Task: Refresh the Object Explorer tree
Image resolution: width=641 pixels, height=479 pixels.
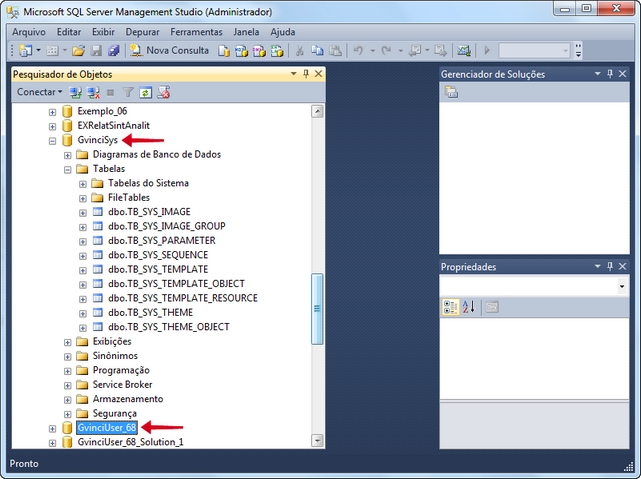Action: 145,92
